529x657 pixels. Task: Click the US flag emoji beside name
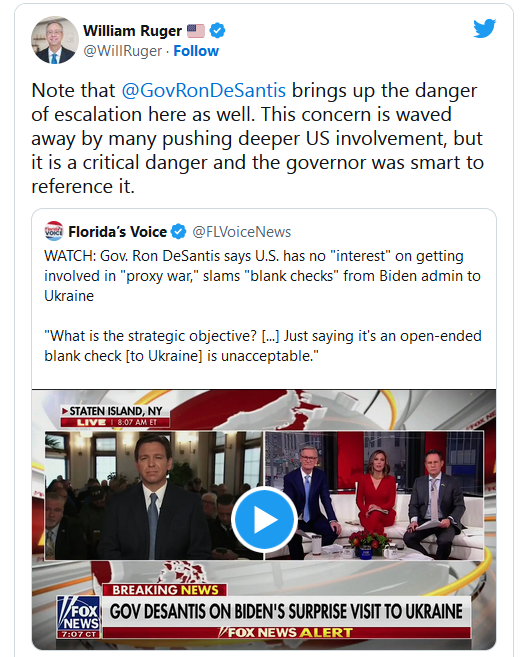click(196, 31)
